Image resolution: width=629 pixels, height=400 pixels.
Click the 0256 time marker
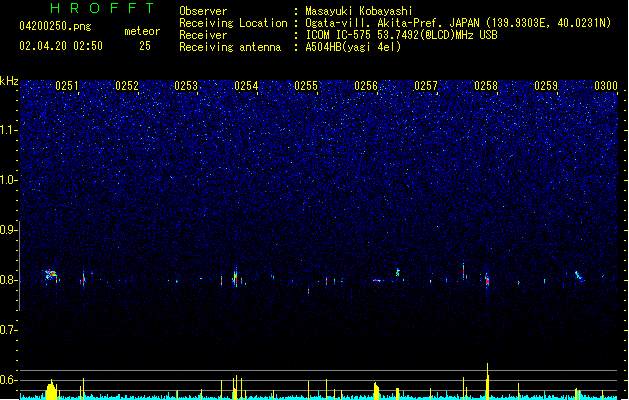pyautogui.click(x=366, y=86)
